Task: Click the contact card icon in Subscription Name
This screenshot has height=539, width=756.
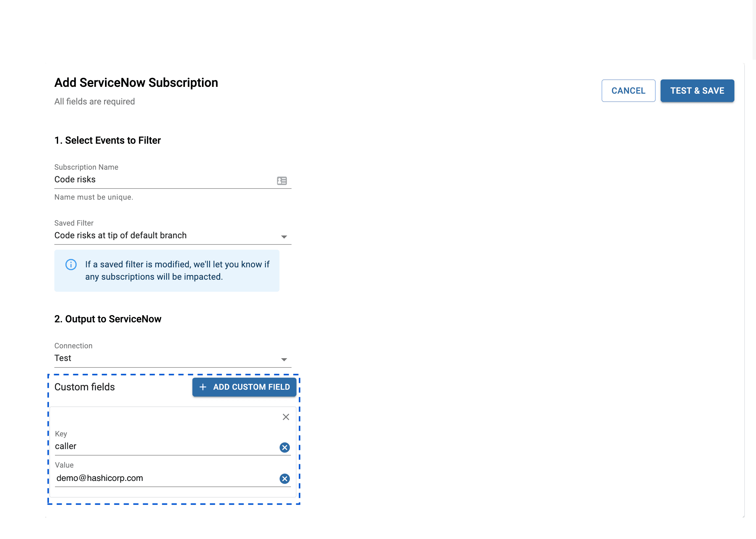Action: pos(282,180)
